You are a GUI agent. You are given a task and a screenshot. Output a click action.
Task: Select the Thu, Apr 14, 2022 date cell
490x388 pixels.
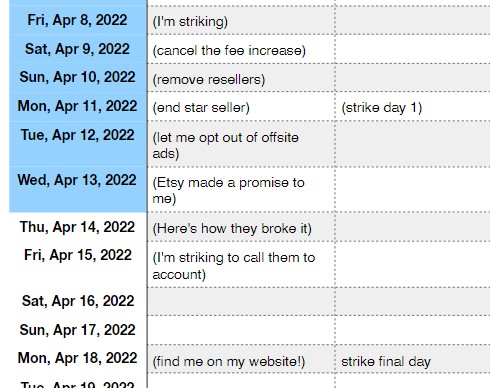[x=78, y=227]
